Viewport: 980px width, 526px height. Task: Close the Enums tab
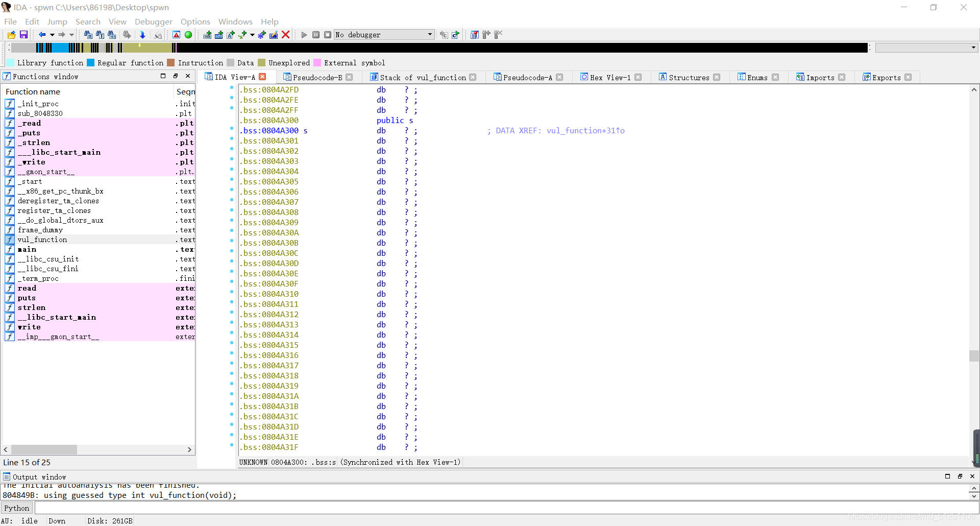(775, 77)
